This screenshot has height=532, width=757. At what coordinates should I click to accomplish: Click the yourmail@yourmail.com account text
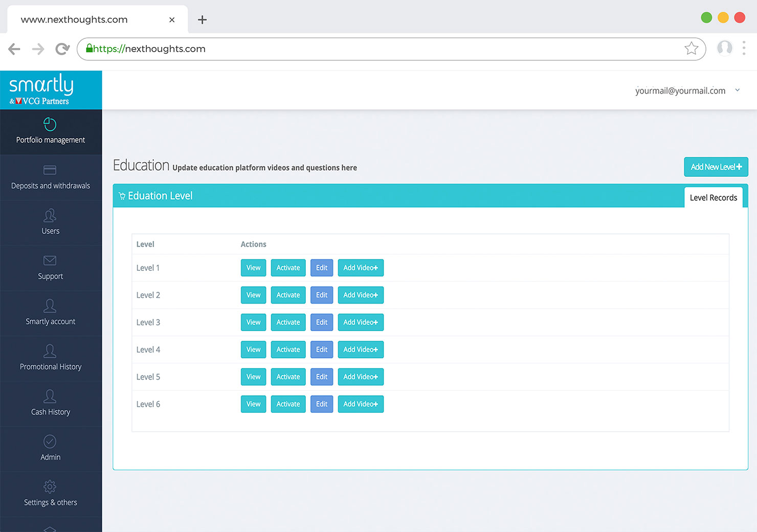[x=680, y=90]
